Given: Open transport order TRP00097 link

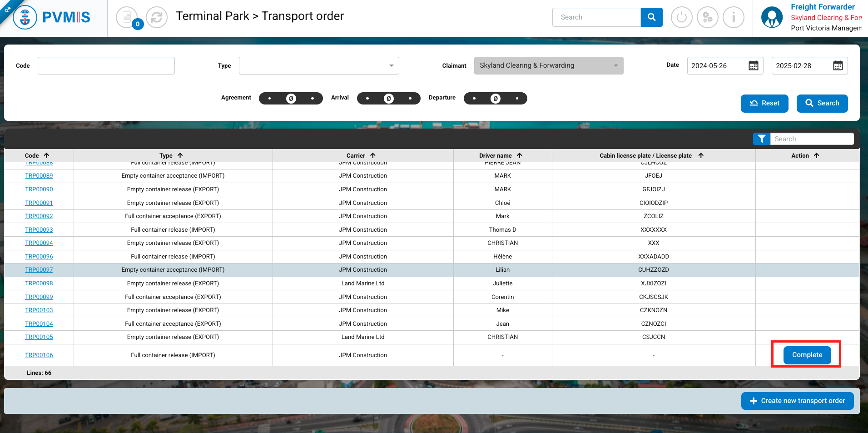Looking at the screenshot, I should coord(39,270).
